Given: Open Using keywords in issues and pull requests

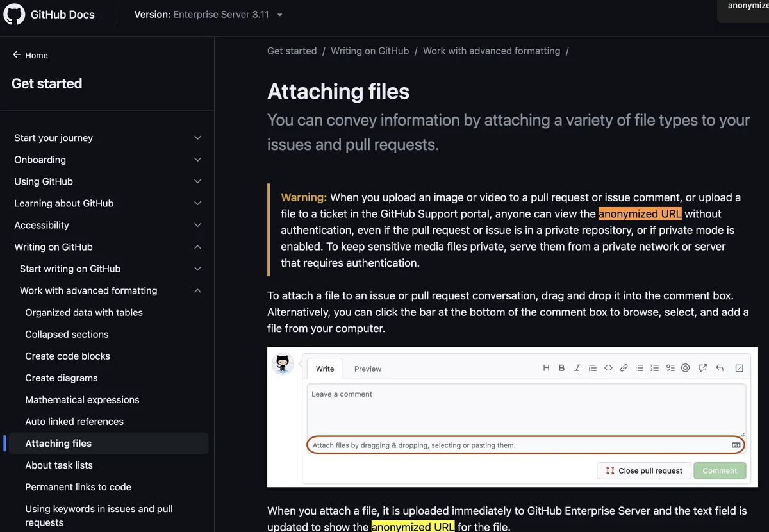Looking at the screenshot, I should click(99, 515).
